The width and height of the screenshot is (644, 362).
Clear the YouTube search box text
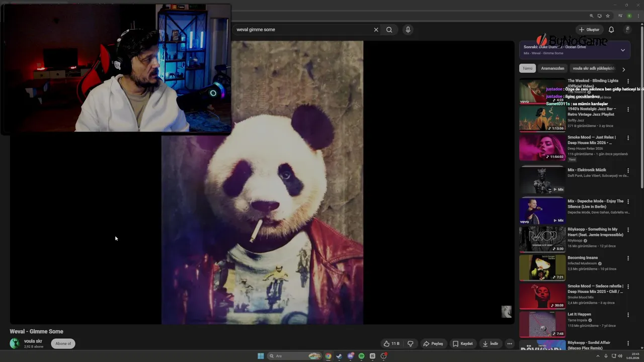coord(376,30)
